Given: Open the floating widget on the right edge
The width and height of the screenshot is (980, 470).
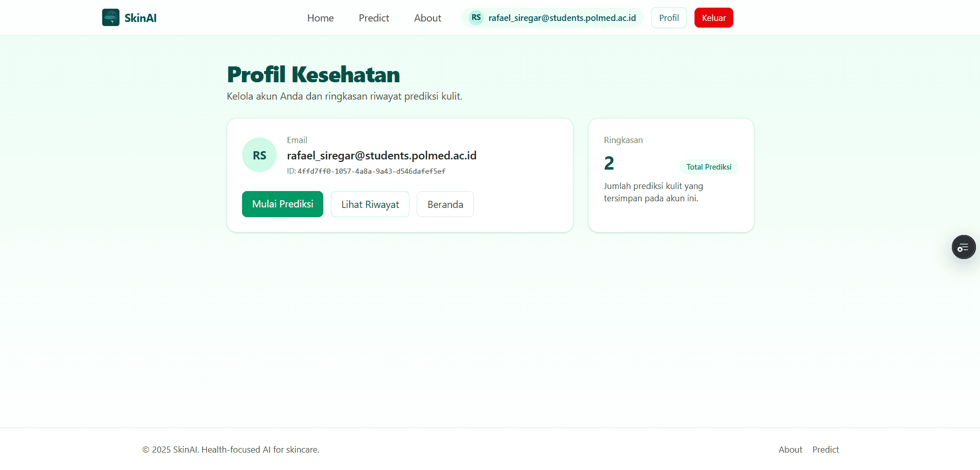Looking at the screenshot, I should coord(963,247).
